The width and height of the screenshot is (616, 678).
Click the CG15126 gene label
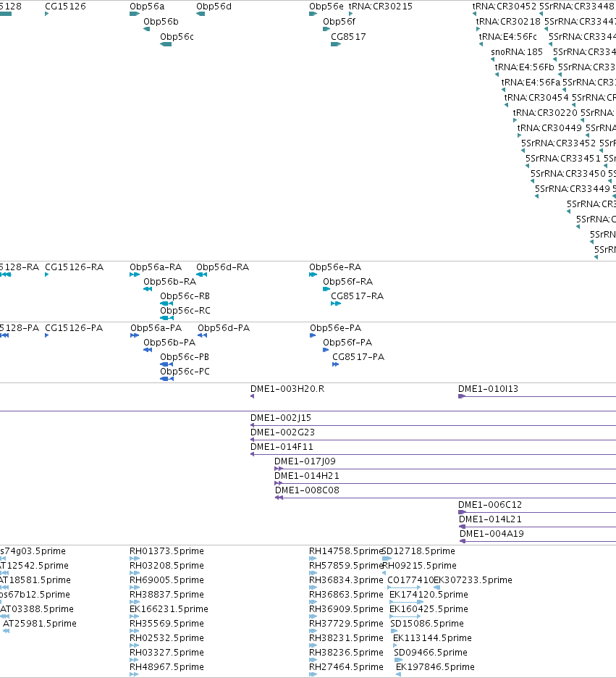point(65,7)
